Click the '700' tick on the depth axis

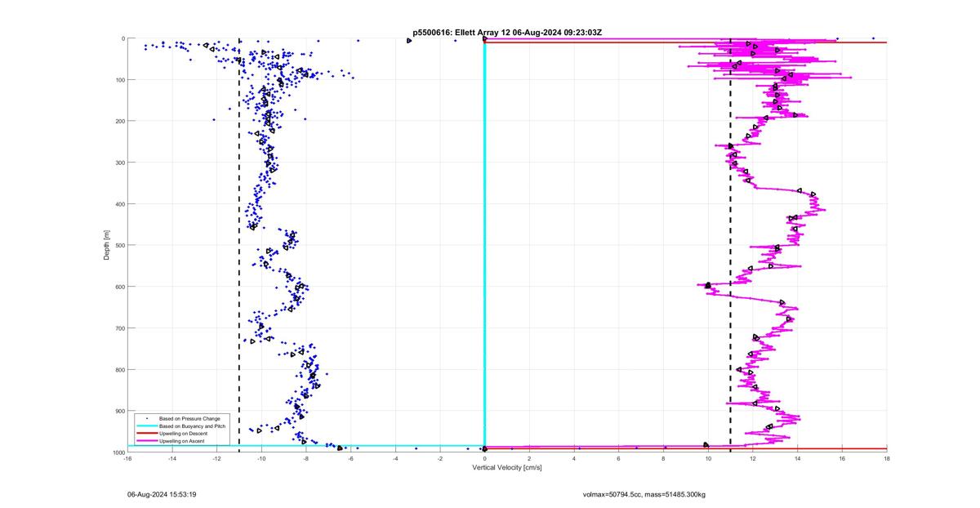118,328
